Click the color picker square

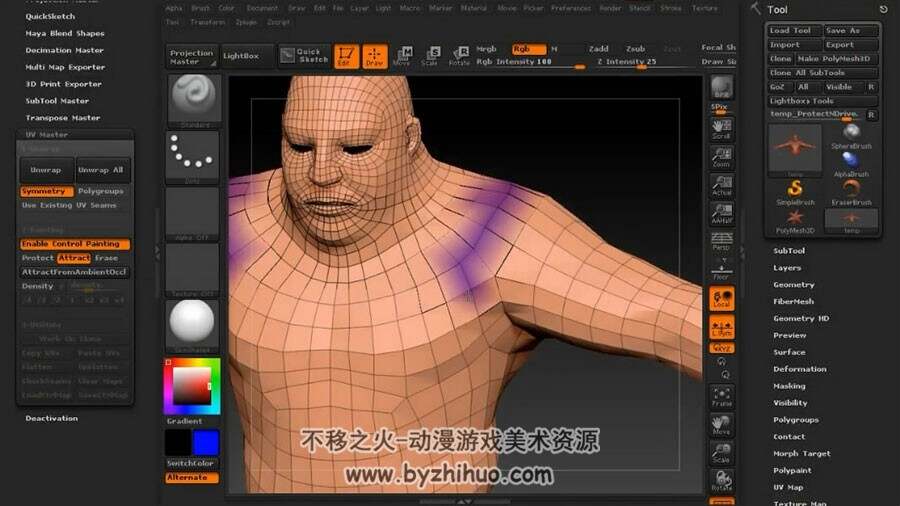(192, 386)
